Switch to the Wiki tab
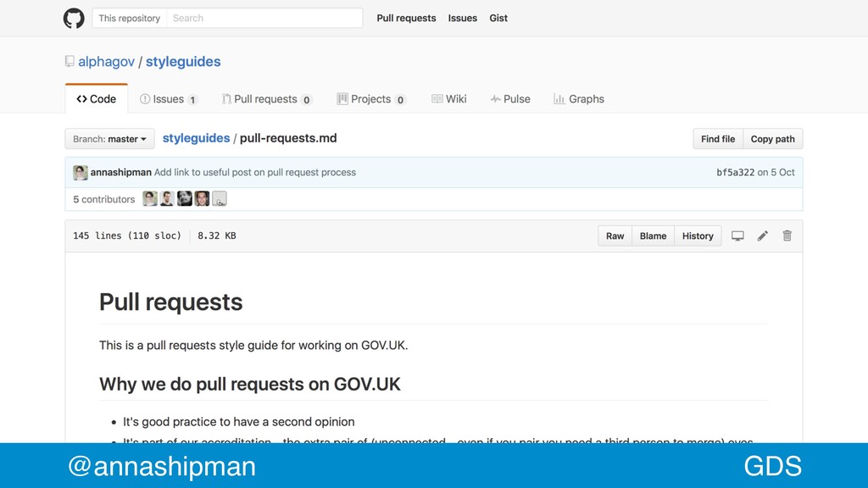This screenshot has height=488, width=868. point(449,99)
